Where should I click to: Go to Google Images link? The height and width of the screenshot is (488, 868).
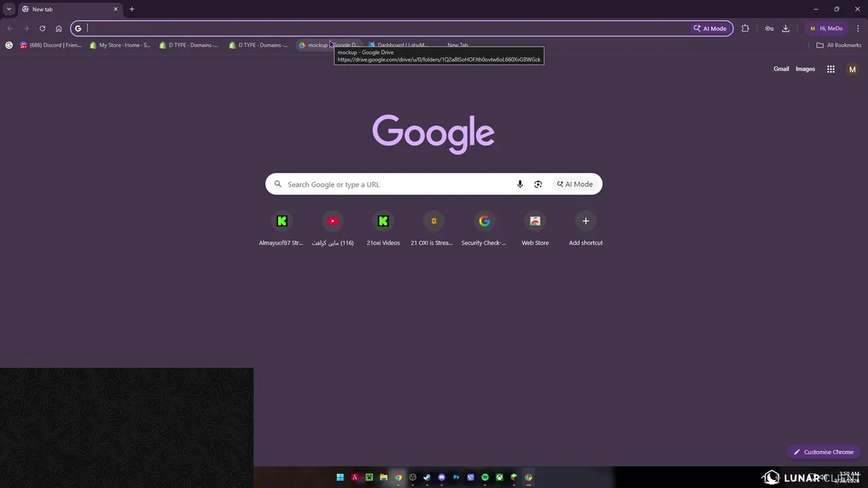point(805,69)
